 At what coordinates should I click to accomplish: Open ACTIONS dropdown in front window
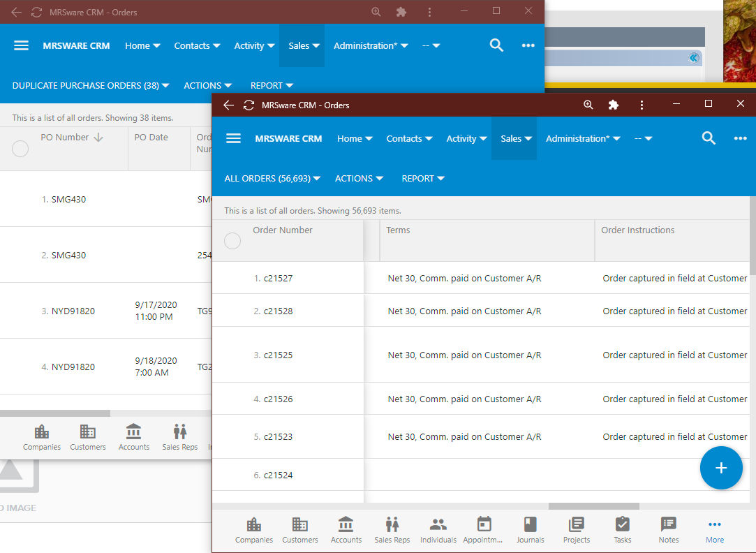[360, 178]
